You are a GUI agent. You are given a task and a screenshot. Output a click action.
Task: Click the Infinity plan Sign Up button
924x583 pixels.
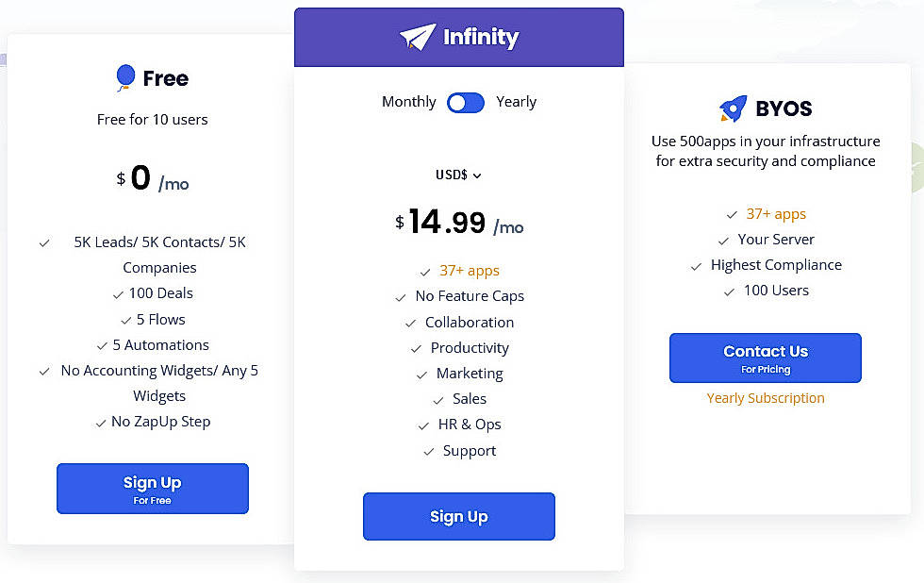pyautogui.click(x=459, y=516)
